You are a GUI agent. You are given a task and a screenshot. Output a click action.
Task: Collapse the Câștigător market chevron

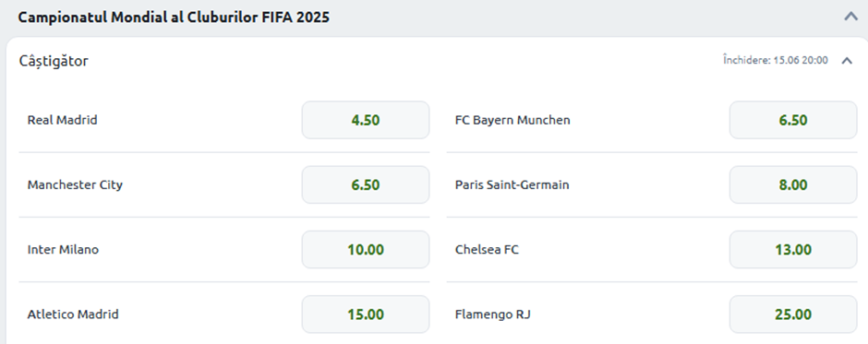(847, 61)
